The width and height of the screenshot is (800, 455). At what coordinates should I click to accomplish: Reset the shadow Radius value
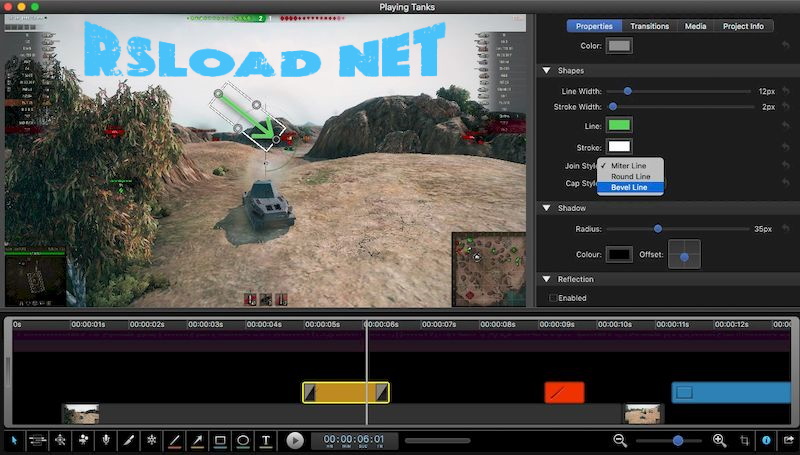[x=786, y=229]
